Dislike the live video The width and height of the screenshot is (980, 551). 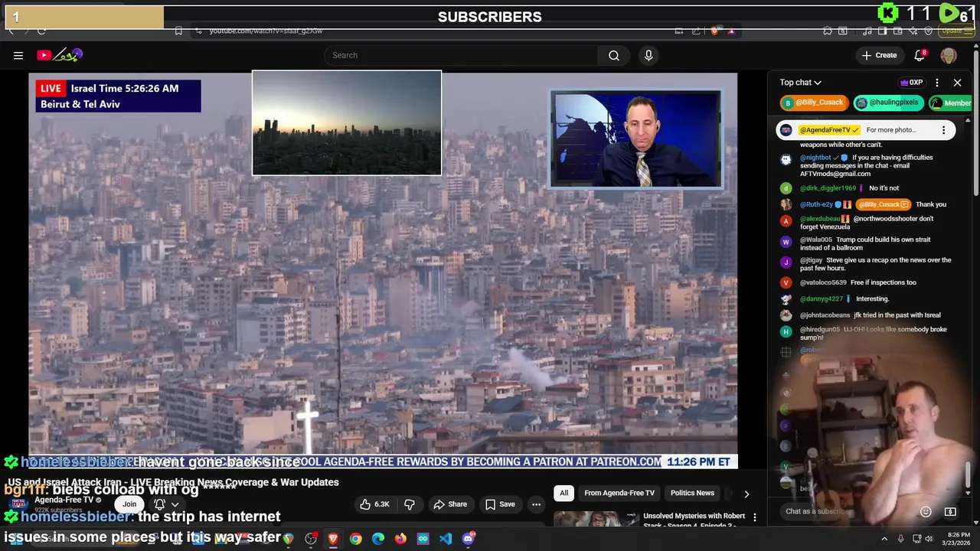click(x=410, y=504)
